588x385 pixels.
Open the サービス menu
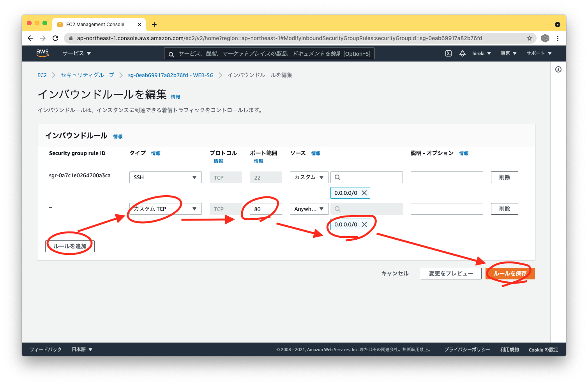(x=77, y=53)
